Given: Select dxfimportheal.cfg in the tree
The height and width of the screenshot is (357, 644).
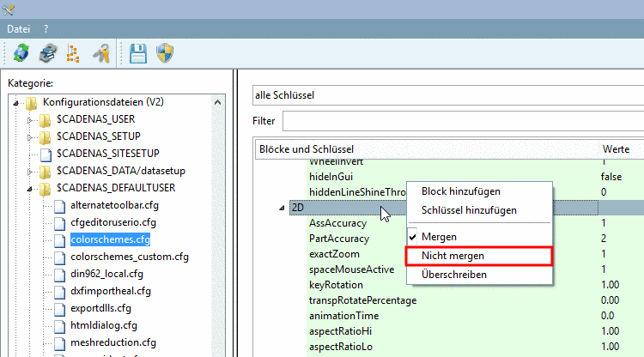Looking at the screenshot, I should (x=111, y=291).
